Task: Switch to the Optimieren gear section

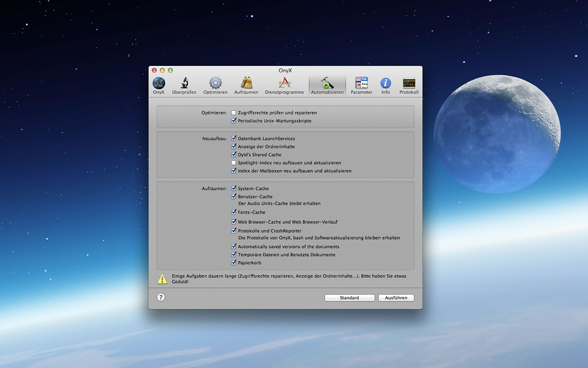Action: point(215,85)
